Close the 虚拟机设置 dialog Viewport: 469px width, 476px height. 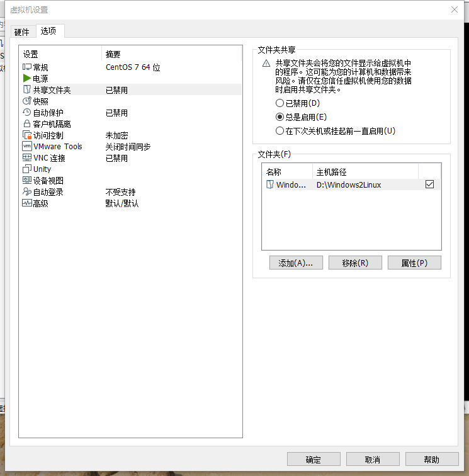click(x=455, y=9)
